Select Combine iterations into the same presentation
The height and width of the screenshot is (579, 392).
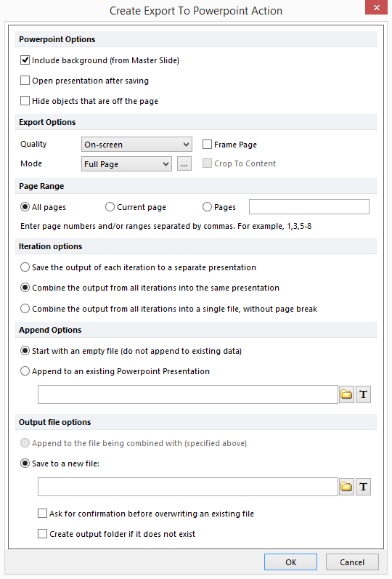click(x=25, y=287)
